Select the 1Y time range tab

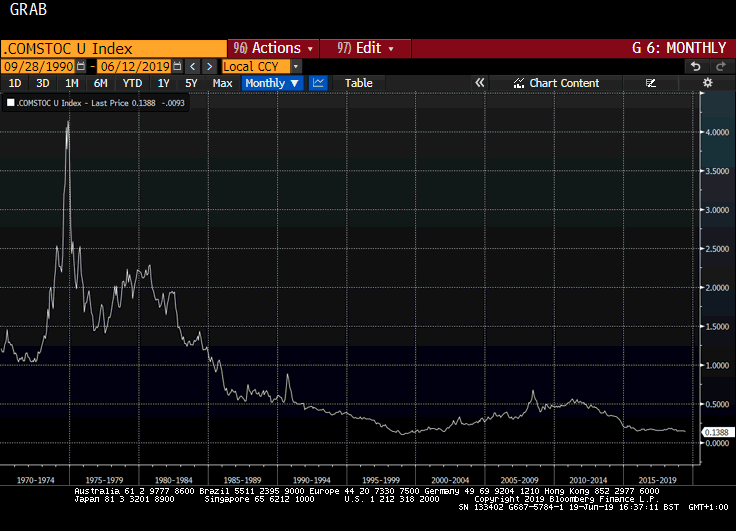coord(162,83)
